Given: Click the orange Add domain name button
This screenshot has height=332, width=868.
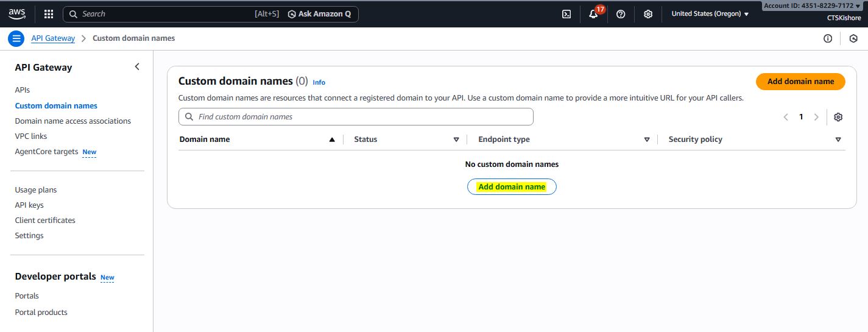Looking at the screenshot, I should click(x=800, y=82).
